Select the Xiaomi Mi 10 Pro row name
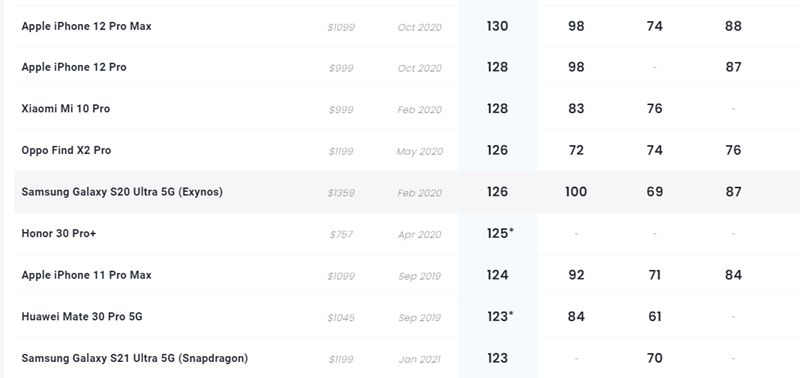The width and height of the screenshot is (800, 378). [x=66, y=109]
